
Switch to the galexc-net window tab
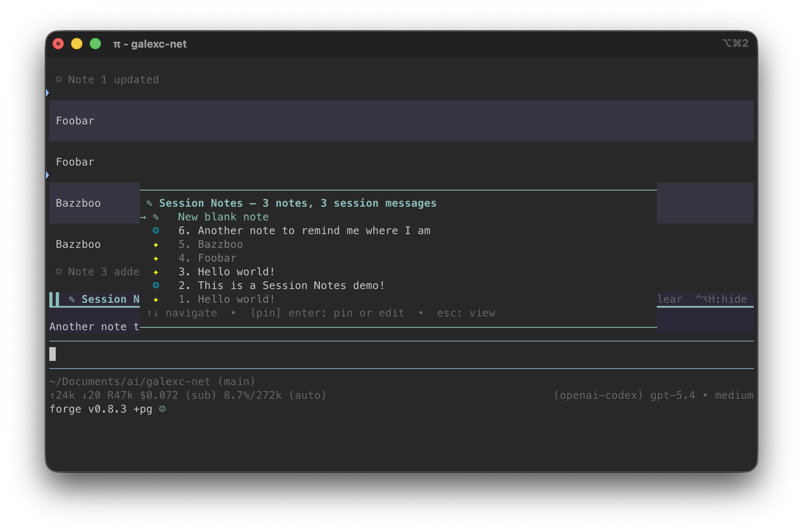(150, 44)
